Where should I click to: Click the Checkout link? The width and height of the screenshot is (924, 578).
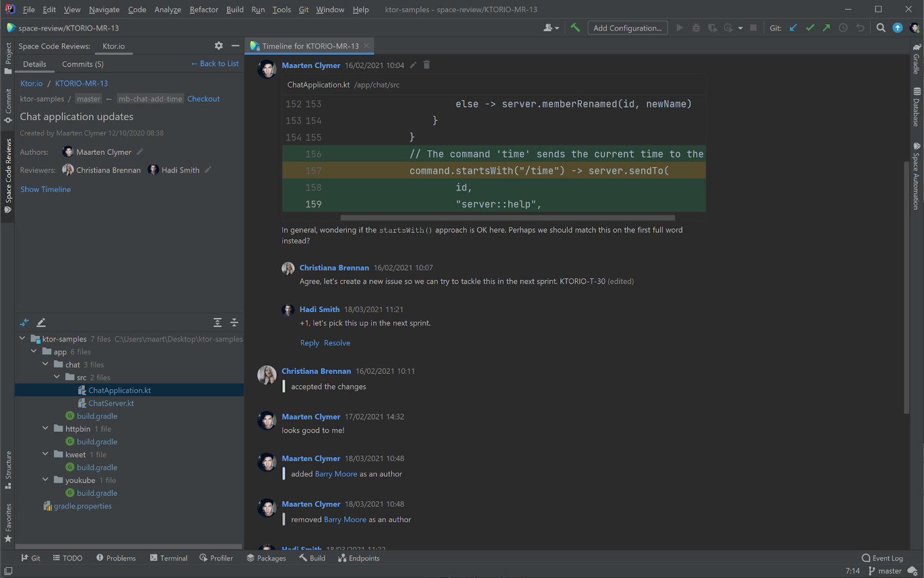[203, 99]
